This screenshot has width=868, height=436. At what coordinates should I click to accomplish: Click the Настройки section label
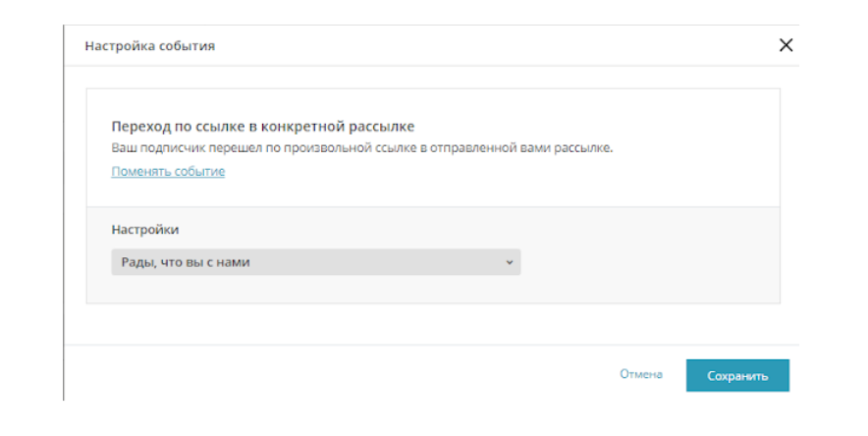point(145,230)
